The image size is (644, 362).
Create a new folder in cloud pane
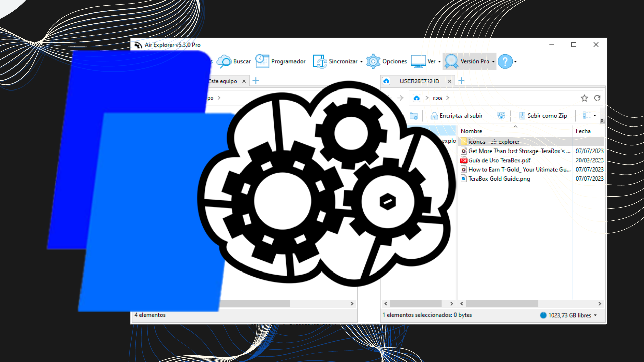click(414, 116)
